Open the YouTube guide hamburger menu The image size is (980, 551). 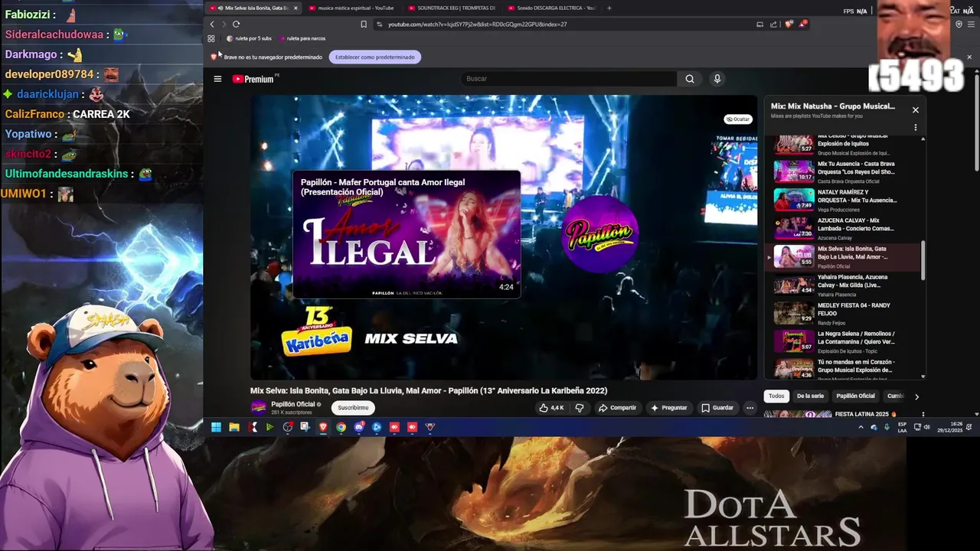pos(217,79)
